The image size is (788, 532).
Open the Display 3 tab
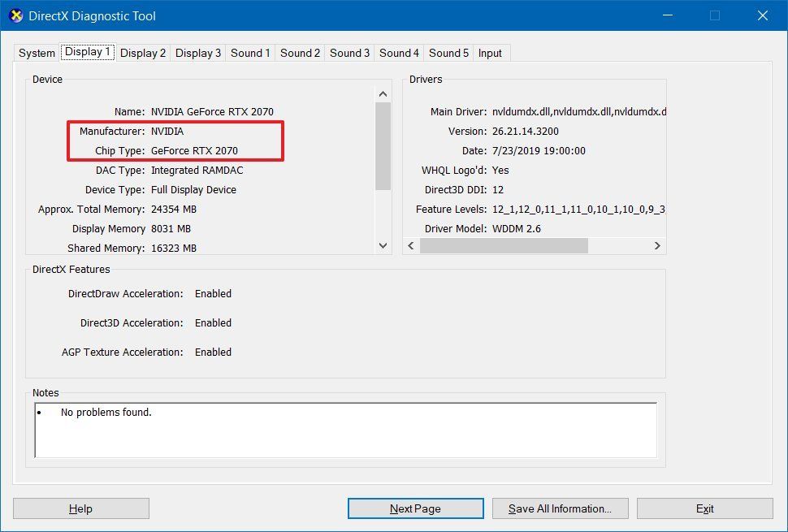pos(197,53)
